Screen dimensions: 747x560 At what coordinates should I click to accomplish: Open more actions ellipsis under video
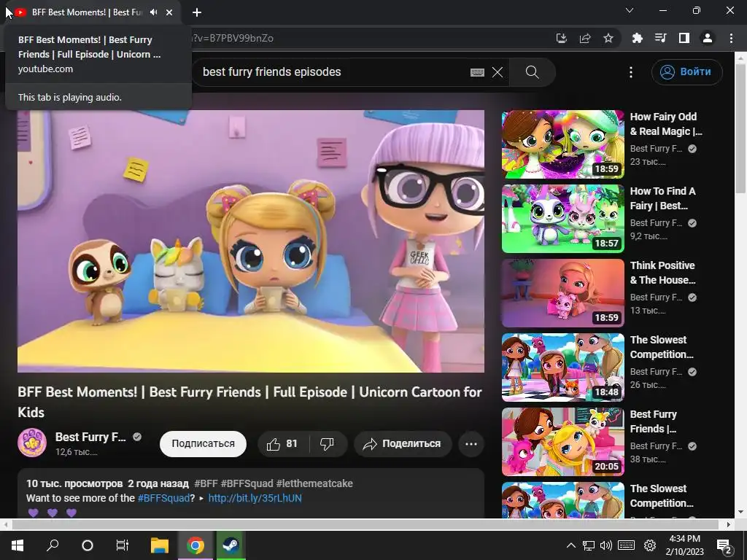coord(471,444)
